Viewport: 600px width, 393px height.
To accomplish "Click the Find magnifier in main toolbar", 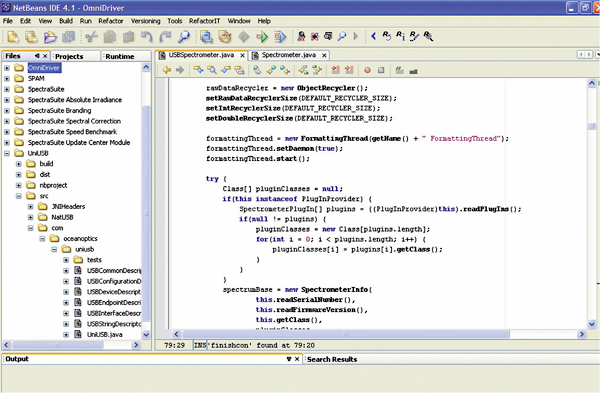I will pos(184,37).
